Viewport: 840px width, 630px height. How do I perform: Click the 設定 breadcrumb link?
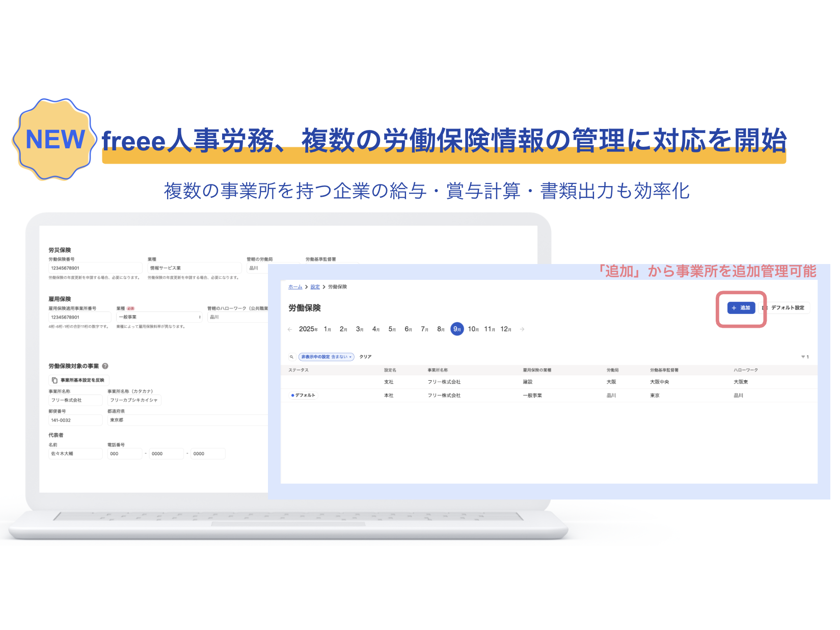[315, 287]
